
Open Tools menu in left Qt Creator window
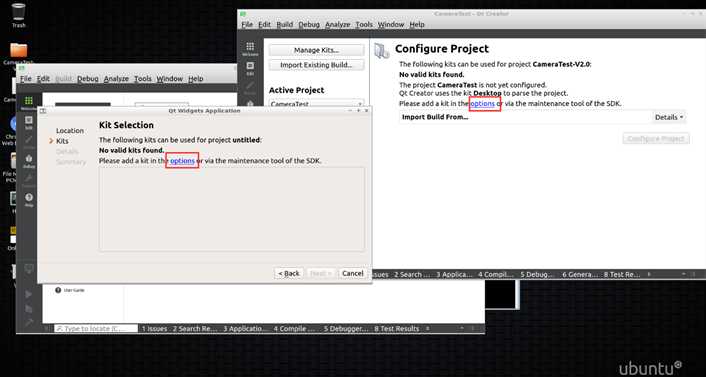pyautogui.click(x=143, y=78)
